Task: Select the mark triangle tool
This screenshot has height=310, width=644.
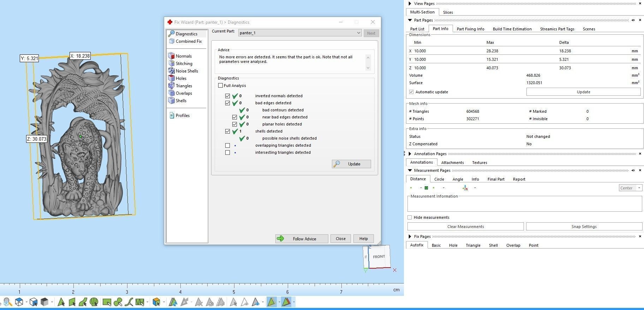Action: [61, 302]
